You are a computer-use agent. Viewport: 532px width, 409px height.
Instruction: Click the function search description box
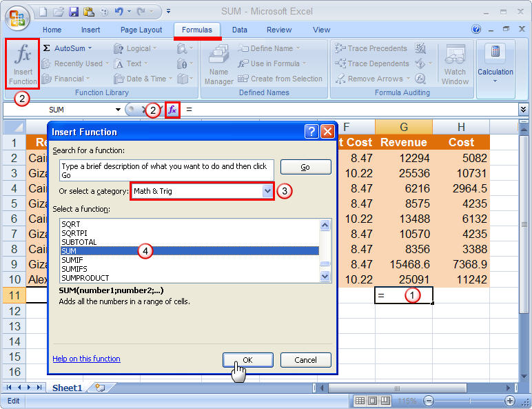(167, 170)
